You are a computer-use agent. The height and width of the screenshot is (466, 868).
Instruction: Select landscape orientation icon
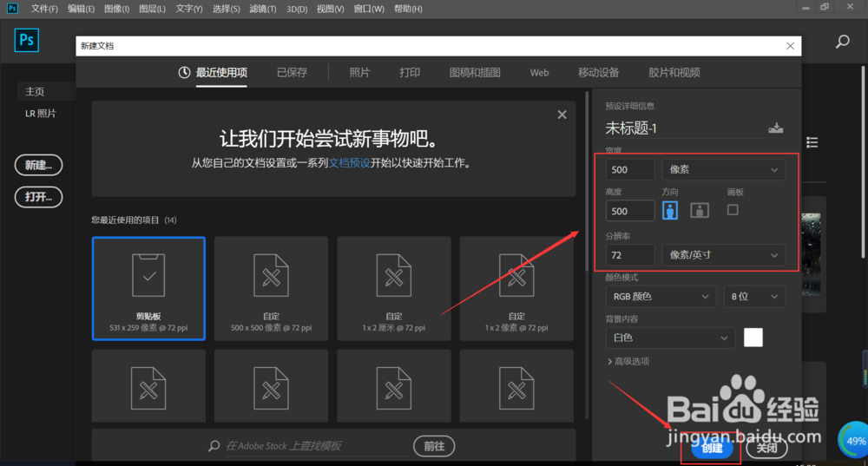(700, 210)
